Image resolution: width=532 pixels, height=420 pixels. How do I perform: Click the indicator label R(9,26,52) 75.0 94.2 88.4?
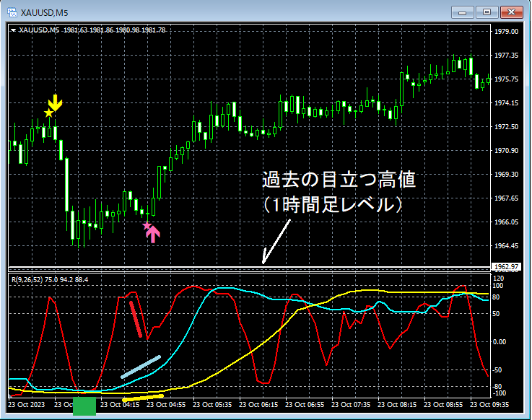(x=50, y=280)
